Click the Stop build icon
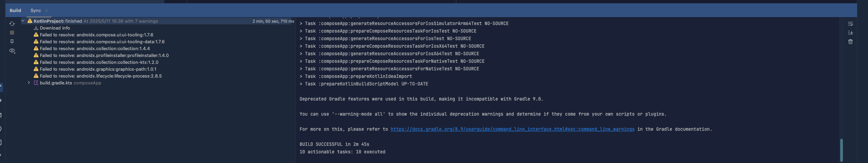The image size is (868, 163). coord(12,33)
